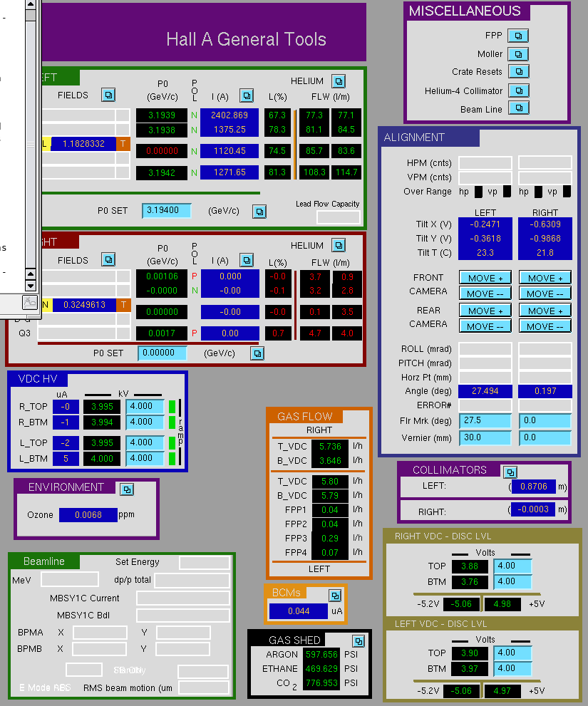Open the Crate Resets display button
588x706 pixels.
[519, 71]
